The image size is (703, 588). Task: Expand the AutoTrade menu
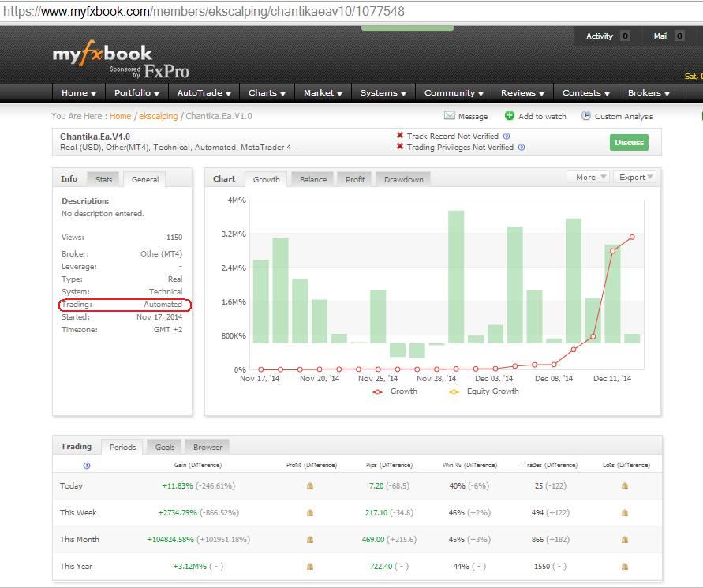204,93
